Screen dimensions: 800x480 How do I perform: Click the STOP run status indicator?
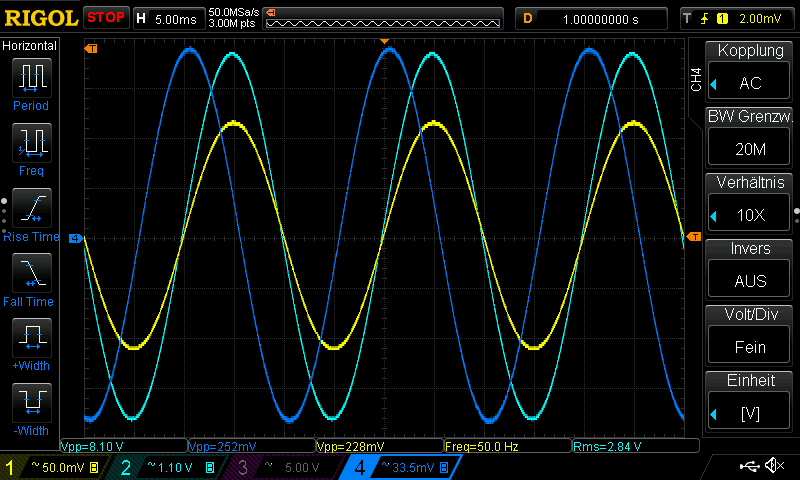pyautogui.click(x=106, y=18)
